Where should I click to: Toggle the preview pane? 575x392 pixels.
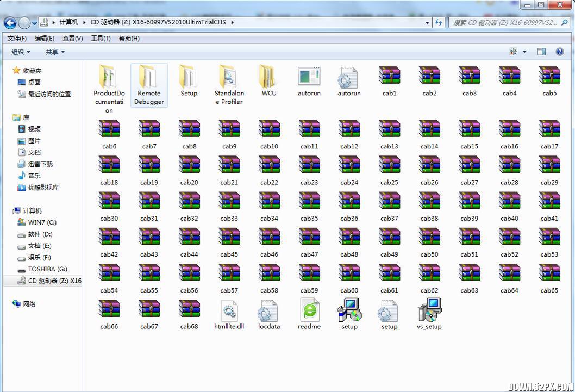click(x=541, y=52)
